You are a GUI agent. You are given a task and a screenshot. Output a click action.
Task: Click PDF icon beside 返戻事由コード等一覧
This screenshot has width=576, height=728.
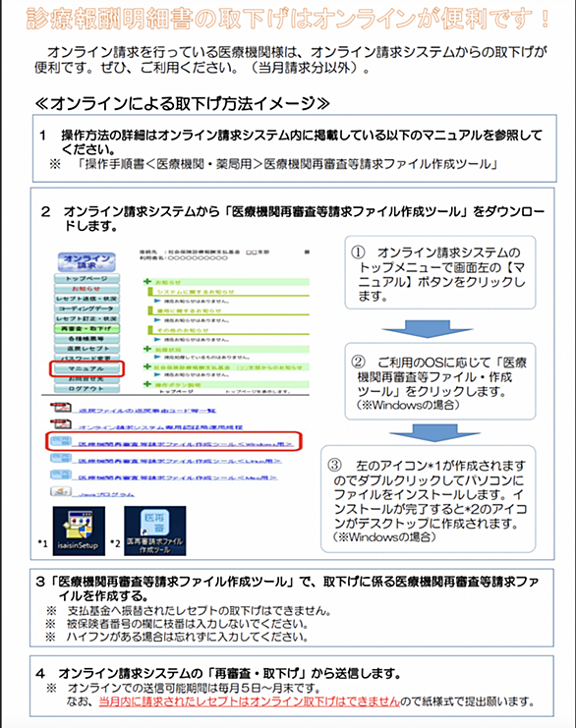[60, 407]
